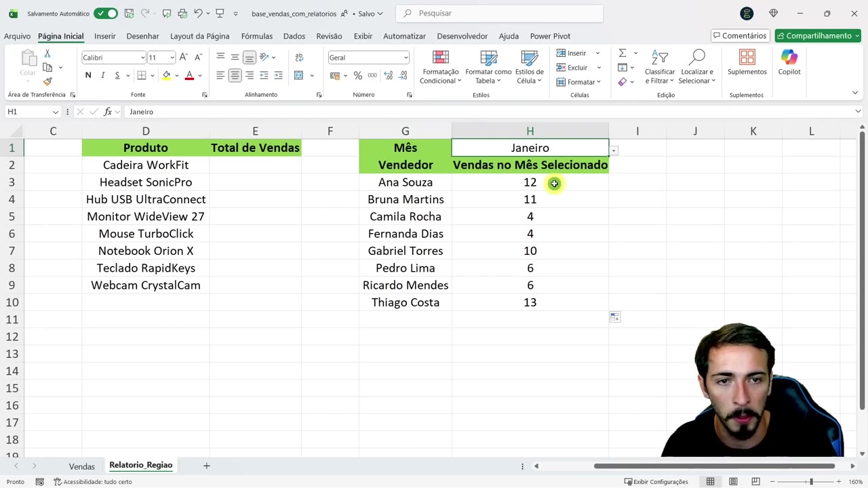868x488 pixels.
Task: Select the cell containing Ana Souza
Action: tap(406, 182)
